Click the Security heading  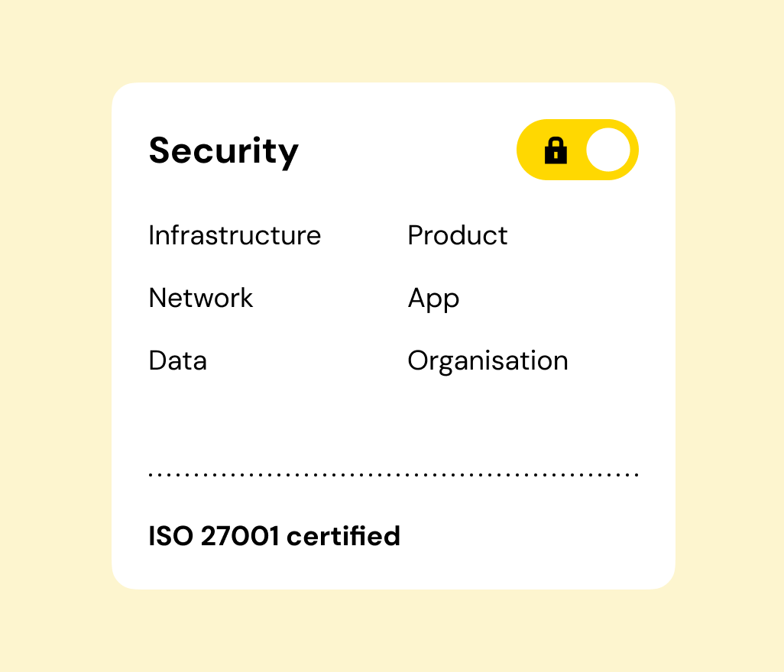pyautogui.click(x=223, y=151)
